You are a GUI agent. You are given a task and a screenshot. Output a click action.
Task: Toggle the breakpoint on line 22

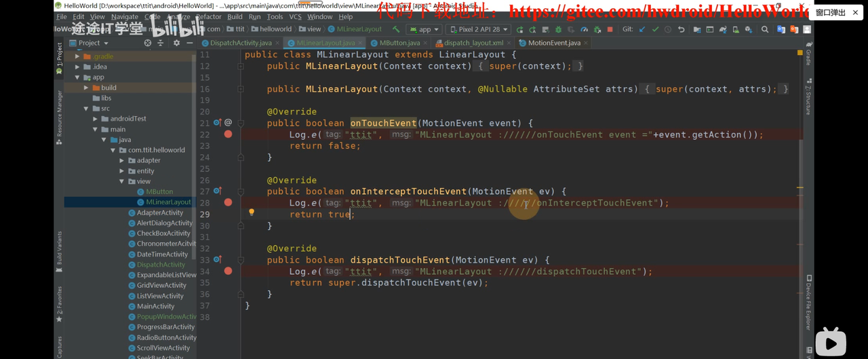tap(229, 134)
